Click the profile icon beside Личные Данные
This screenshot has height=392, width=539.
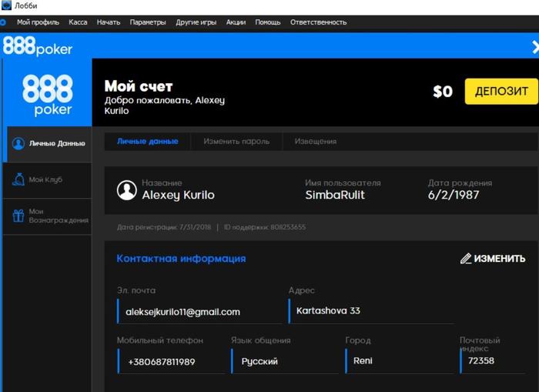click(x=18, y=143)
